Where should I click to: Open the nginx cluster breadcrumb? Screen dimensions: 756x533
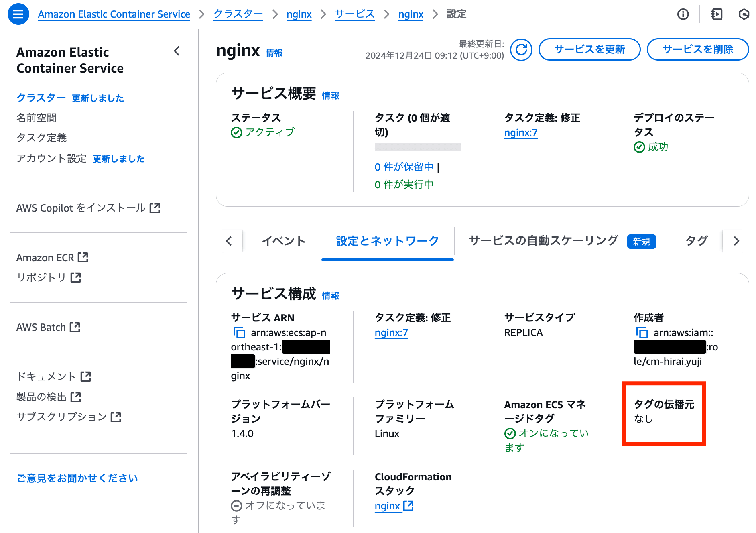pyautogui.click(x=299, y=14)
